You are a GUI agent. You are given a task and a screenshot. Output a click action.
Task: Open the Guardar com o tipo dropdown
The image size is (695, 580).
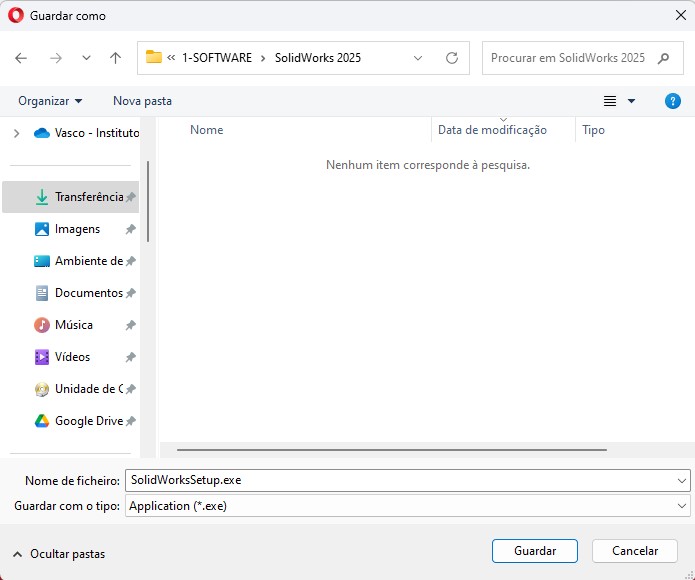(681, 506)
